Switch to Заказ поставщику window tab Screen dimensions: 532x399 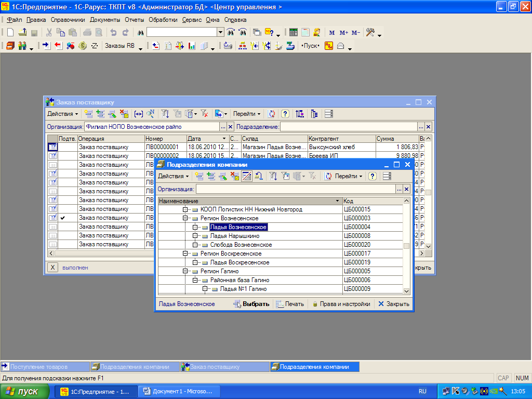[x=224, y=367]
